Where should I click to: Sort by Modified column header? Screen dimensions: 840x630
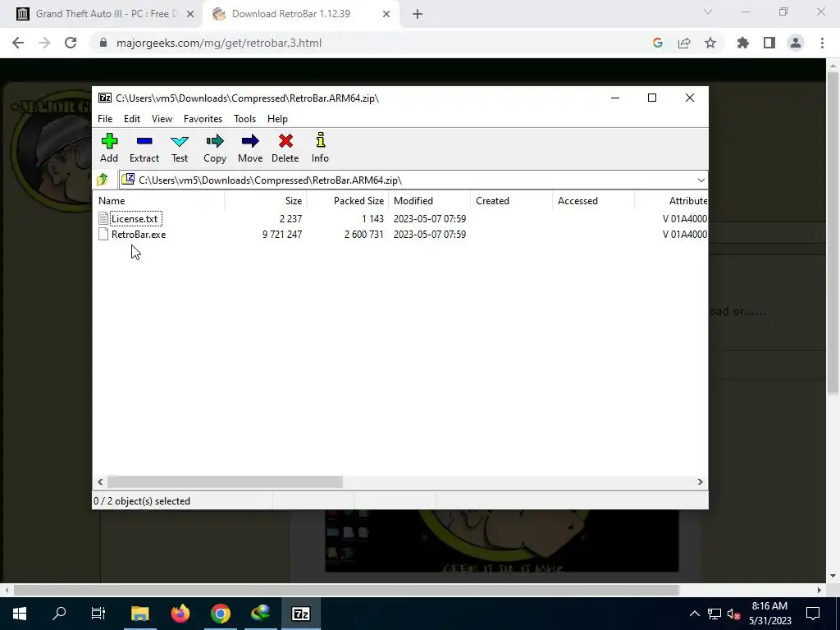pyautogui.click(x=430, y=201)
